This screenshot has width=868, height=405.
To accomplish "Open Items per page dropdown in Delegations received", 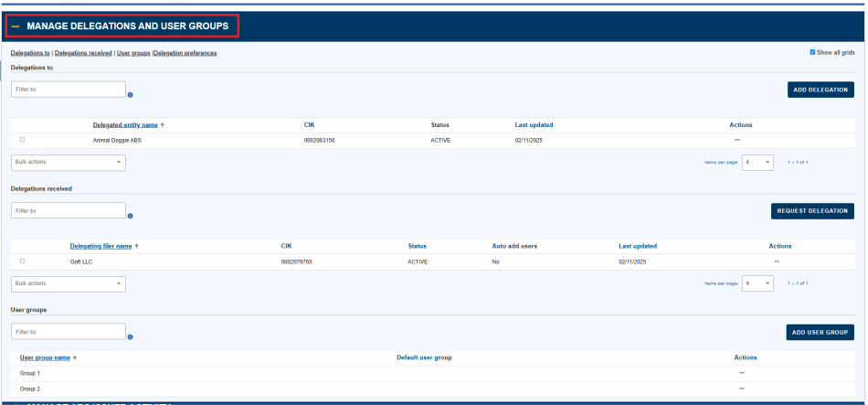I will click(757, 283).
